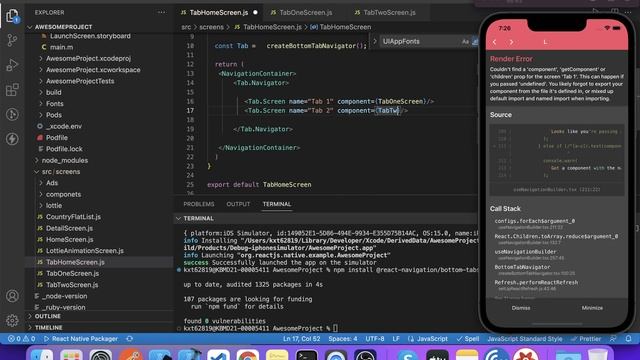Image resolution: width=640 pixels, height=360 pixels.
Task: Click UTF-8 encoding in status bar
Action: 375,339
